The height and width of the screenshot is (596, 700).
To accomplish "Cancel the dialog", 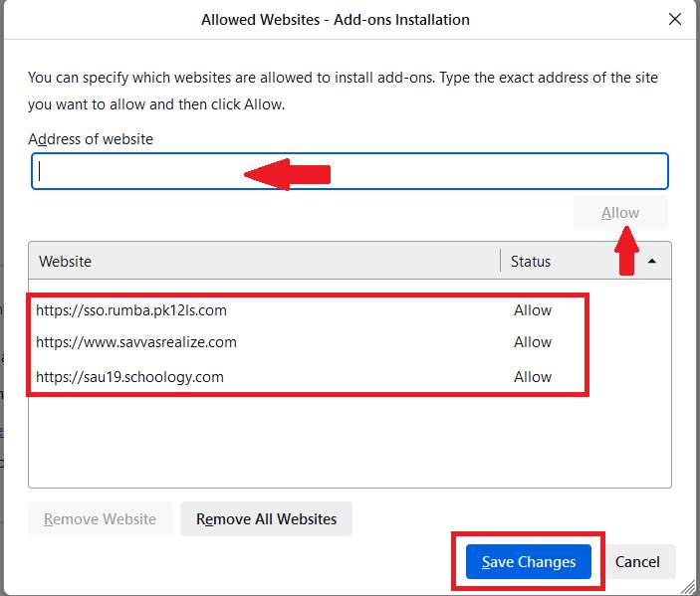I will pyautogui.click(x=637, y=561).
